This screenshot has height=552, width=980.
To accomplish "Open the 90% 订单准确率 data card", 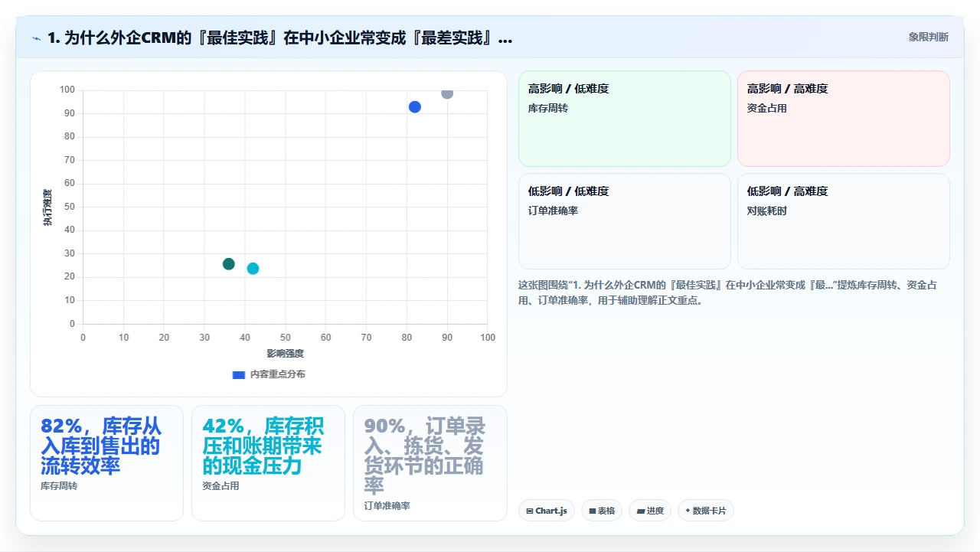I will (x=430, y=463).
